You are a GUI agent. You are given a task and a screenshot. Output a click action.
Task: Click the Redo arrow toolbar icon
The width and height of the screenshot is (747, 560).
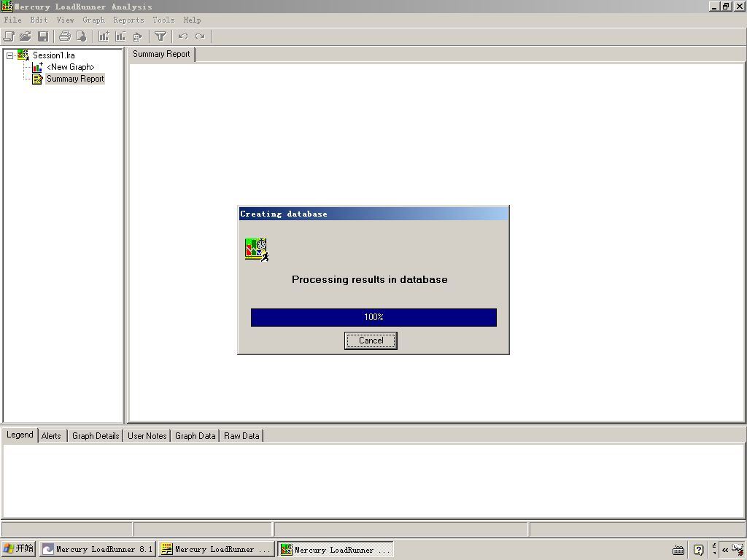(200, 36)
